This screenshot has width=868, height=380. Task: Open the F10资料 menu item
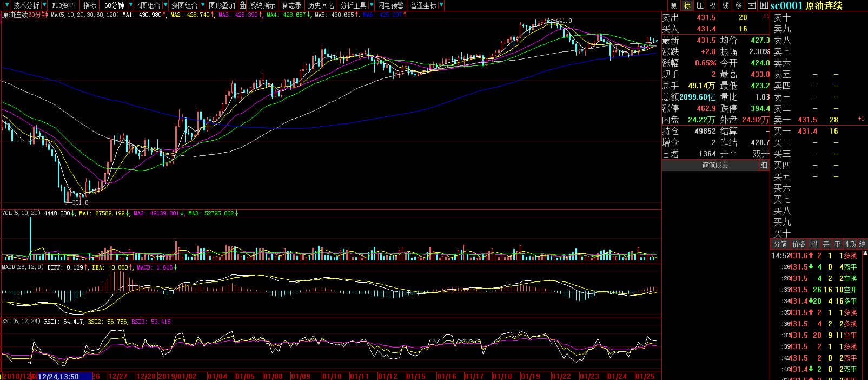click(x=63, y=5)
